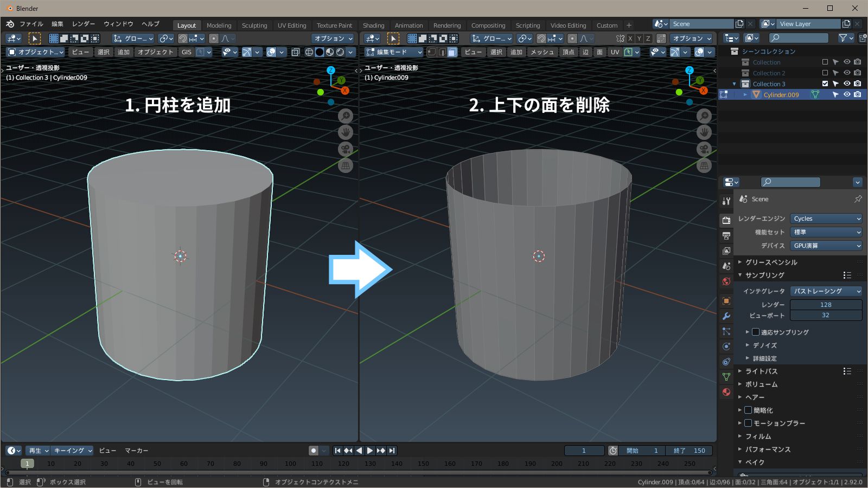Click the 編集モード selector in right viewport
Viewport: 868px width, 488px height.
pos(392,52)
